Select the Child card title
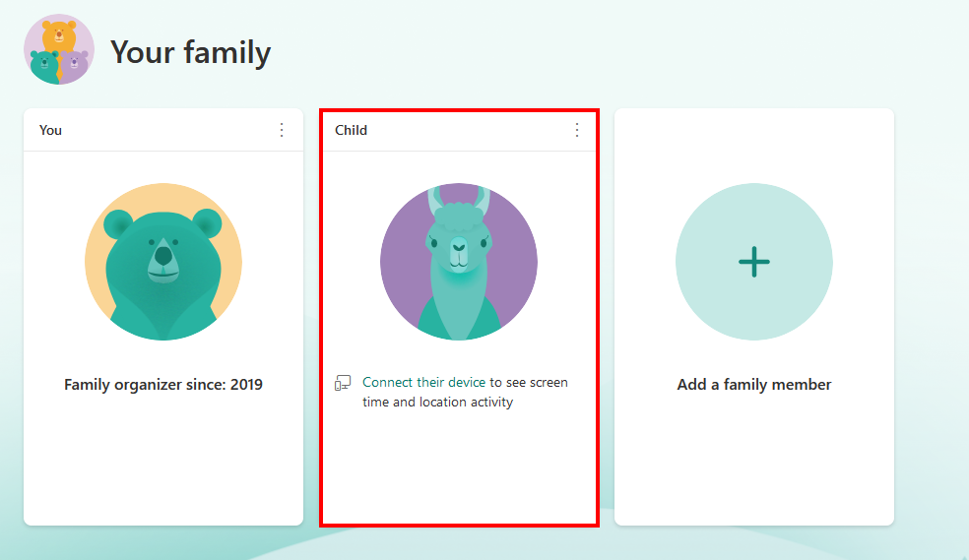Viewport: 969px width, 560px height. pyautogui.click(x=351, y=130)
